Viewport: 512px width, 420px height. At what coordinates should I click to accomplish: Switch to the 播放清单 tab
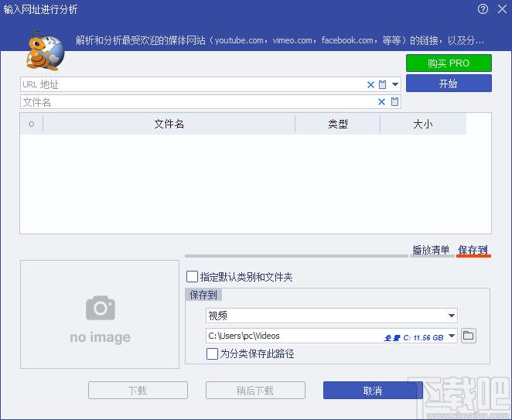[431, 250]
